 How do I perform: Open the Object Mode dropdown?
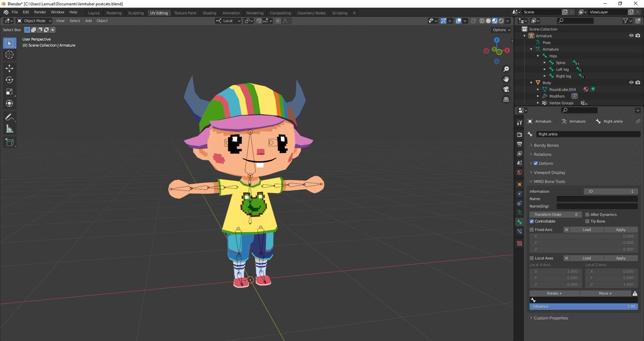(x=34, y=21)
